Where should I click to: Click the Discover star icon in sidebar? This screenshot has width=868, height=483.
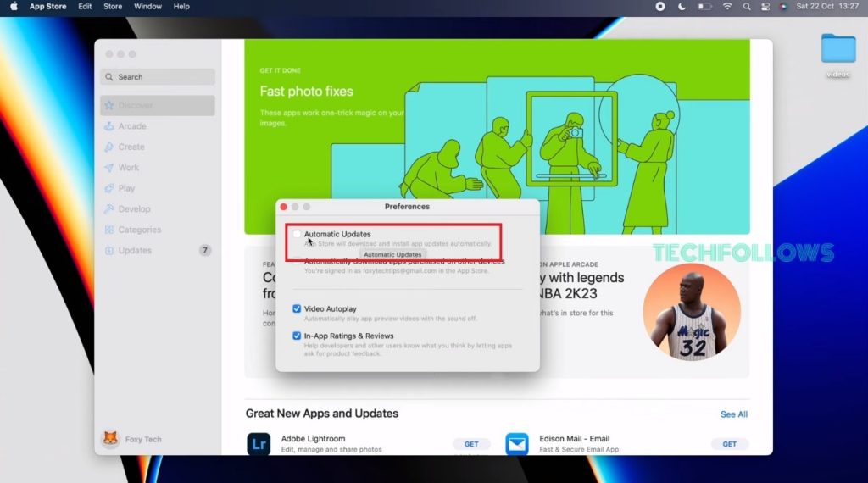pyautogui.click(x=109, y=105)
